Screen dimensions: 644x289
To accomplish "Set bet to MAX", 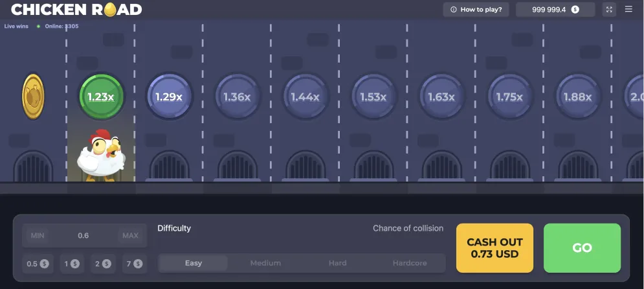I will [130, 236].
